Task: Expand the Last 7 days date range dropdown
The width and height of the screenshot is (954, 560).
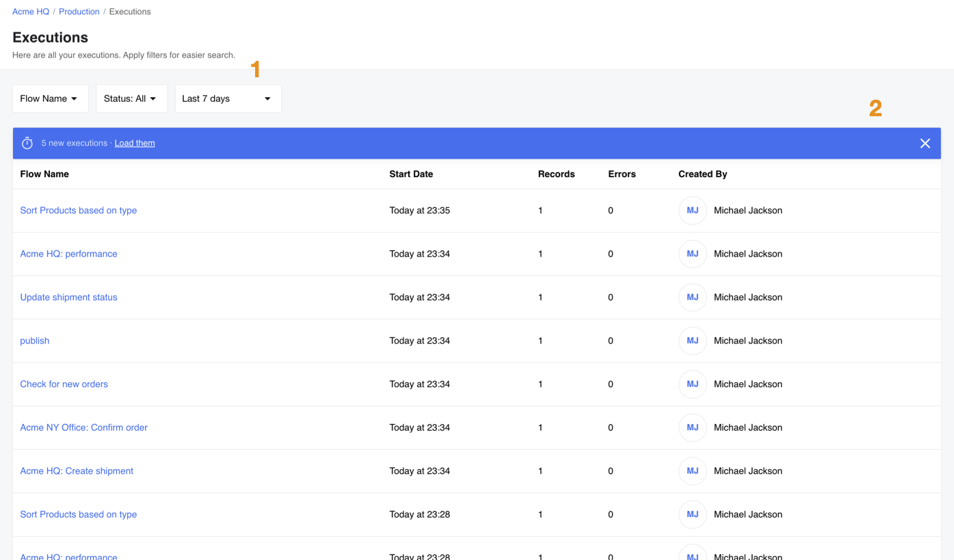Action: pos(228,98)
